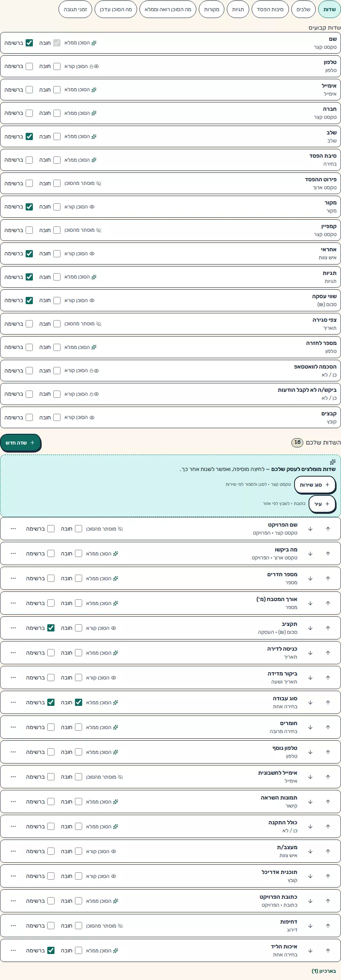Change agent access setting for מקור field

[x=80, y=207]
